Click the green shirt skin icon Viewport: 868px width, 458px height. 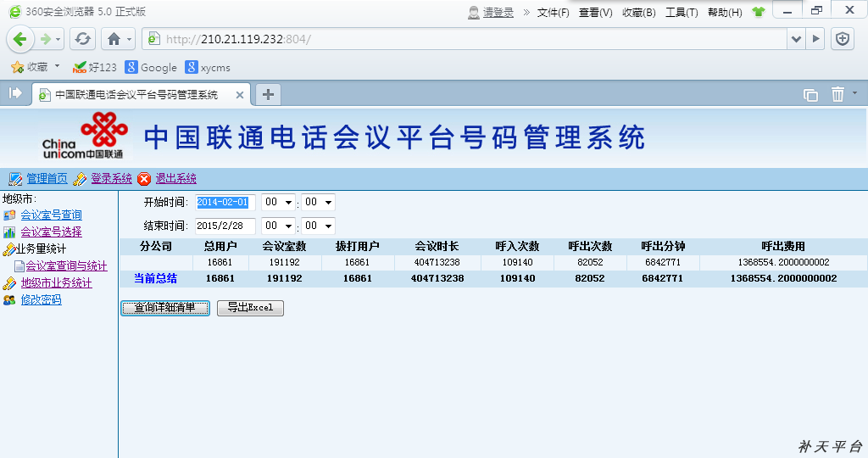click(759, 12)
